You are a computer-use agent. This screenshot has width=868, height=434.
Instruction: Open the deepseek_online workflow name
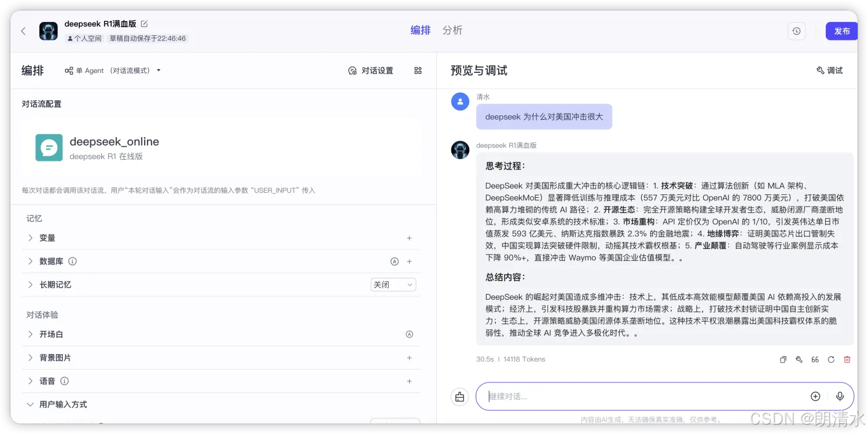[x=114, y=142]
